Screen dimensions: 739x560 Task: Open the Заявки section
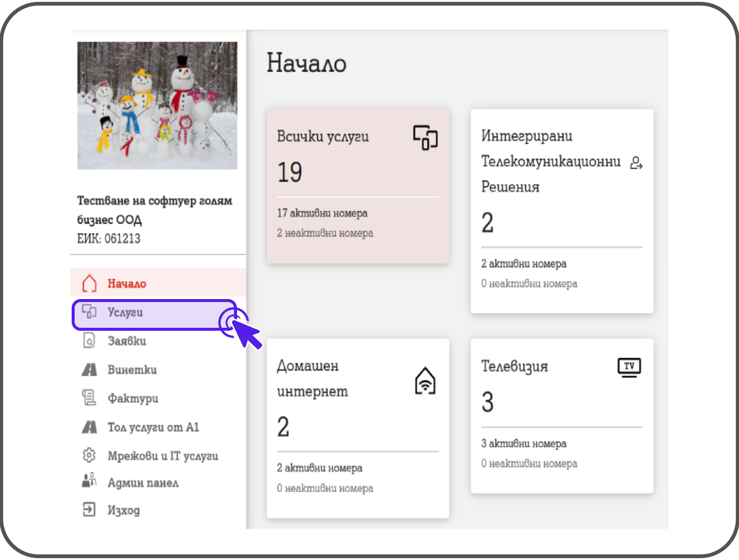point(127,341)
